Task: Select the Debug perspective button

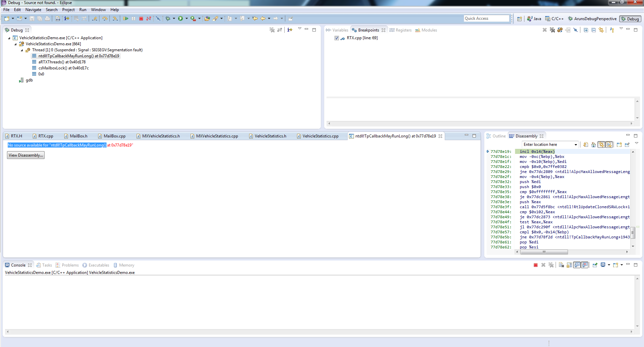Action: [630, 19]
